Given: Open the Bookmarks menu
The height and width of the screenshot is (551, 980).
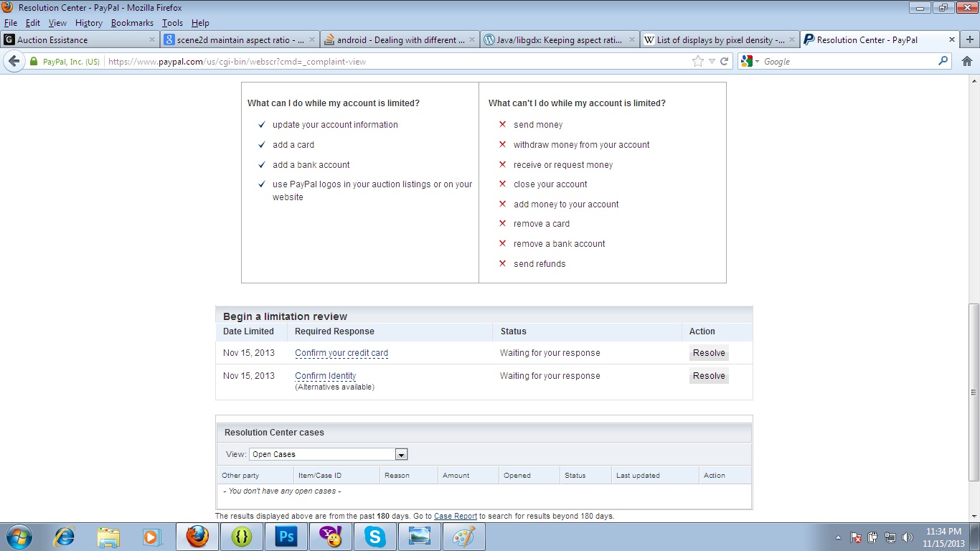Looking at the screenshot, I should pyautogui.click(x=132, y=23).
